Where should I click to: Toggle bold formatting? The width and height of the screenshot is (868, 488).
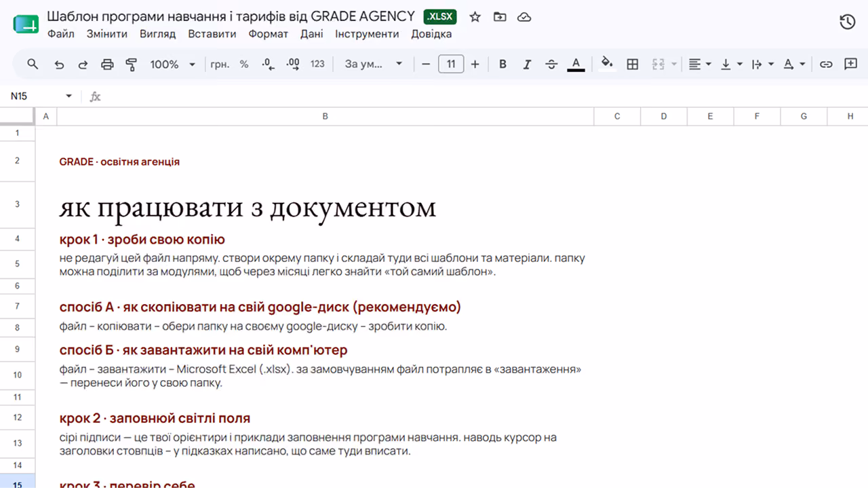502,64
